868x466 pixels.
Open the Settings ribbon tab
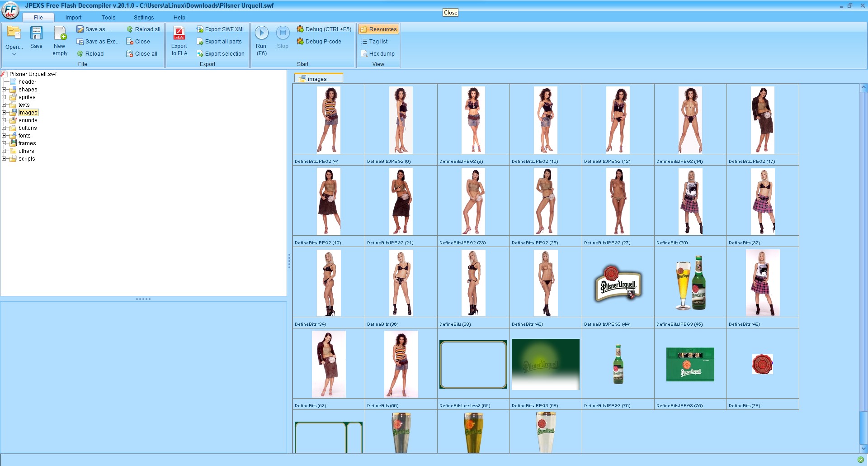click(x=144, y=18)
